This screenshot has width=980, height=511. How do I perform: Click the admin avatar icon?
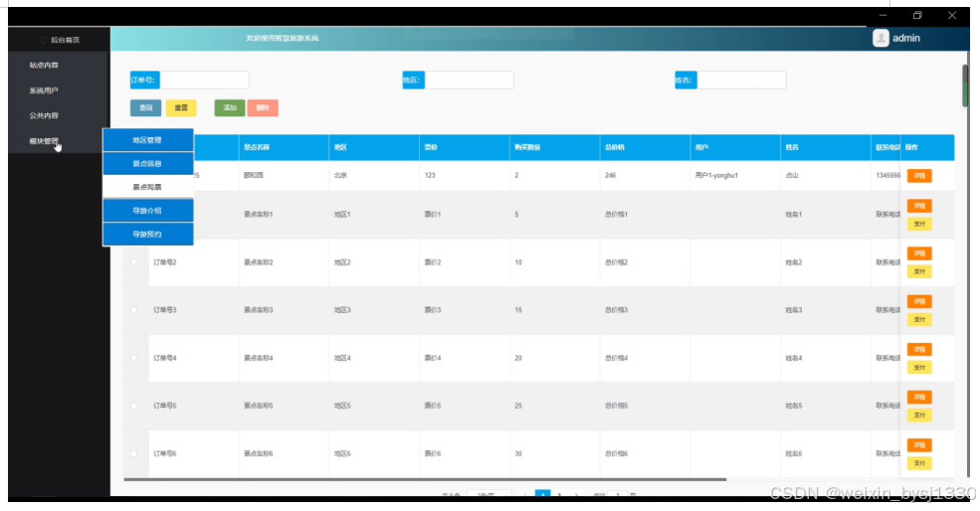tap(881, 38)
